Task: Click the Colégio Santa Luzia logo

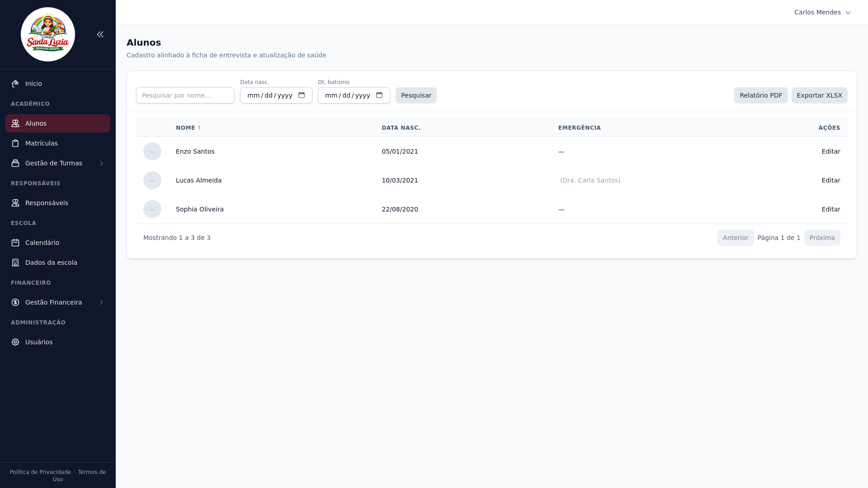Action: click(48, 34)
